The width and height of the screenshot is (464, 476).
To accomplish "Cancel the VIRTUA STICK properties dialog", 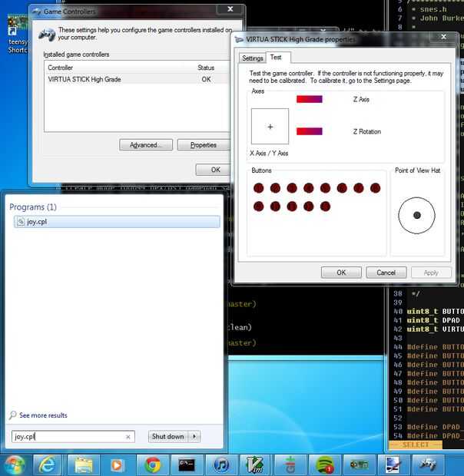I will pyautogui.click(x=386, y=273).
